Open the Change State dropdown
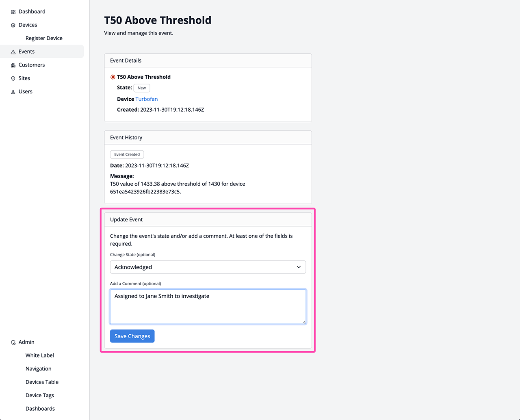 [x=203, y=267]
